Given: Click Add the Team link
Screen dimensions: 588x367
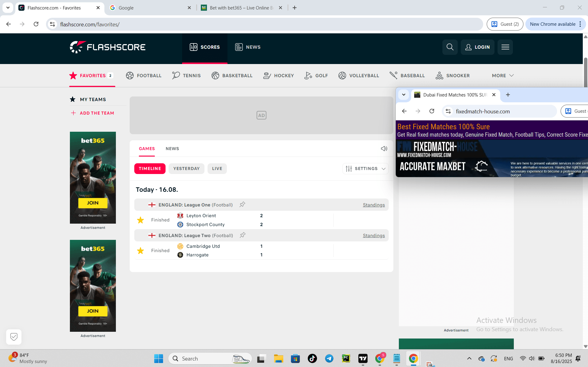Looking at the screenshot, I should [x=92, y=113].
